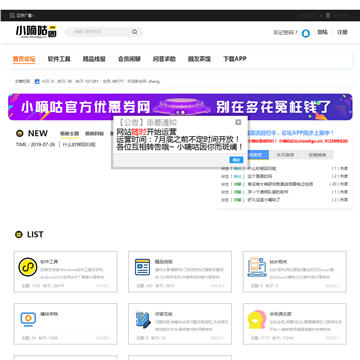Open 问答求助 in the navigation bar
Image resolution: width=360 pixels, height=360 pixels.
tap(164, 59)
